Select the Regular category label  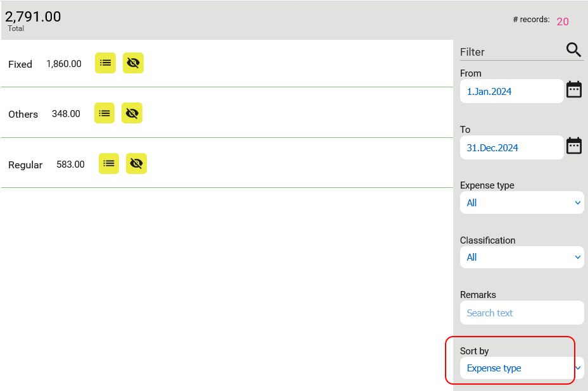25,165
